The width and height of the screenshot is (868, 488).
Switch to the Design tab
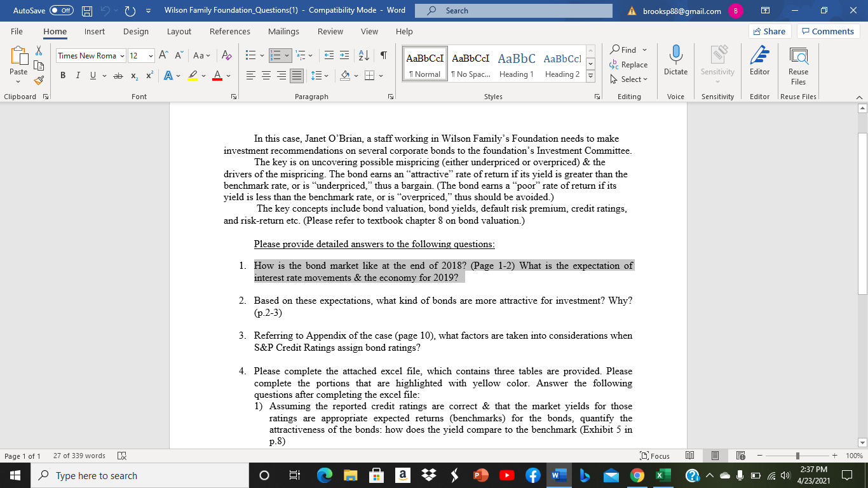(136, 32)
